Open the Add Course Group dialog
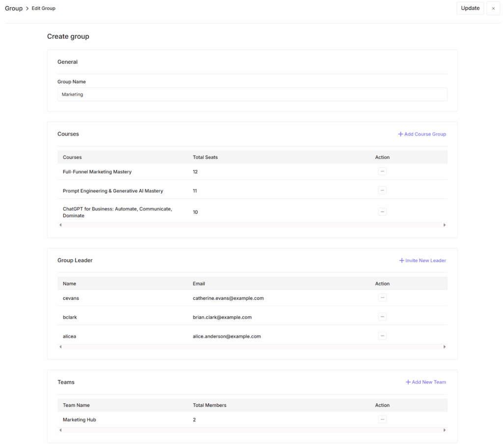 click(x=425, y=134)
